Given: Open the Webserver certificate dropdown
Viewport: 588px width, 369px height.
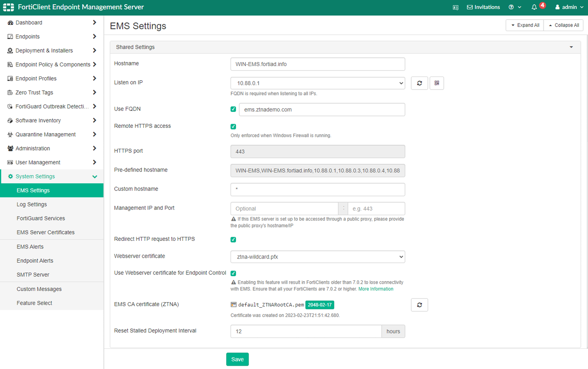Looking at the screenshot, I should tap(317, 257).
